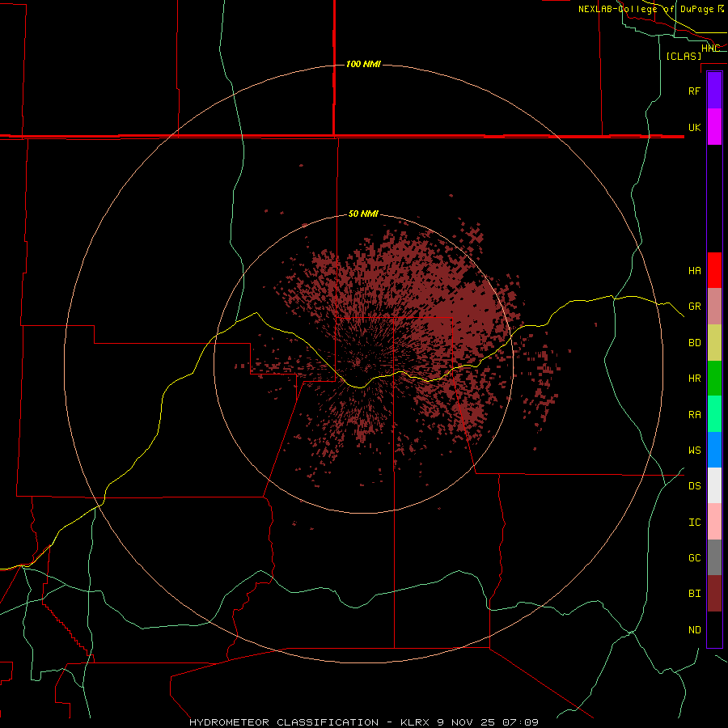This screenshot has width=728, height=728.
Task: Click the 9 NOV 25 date text
Action: 466,722
